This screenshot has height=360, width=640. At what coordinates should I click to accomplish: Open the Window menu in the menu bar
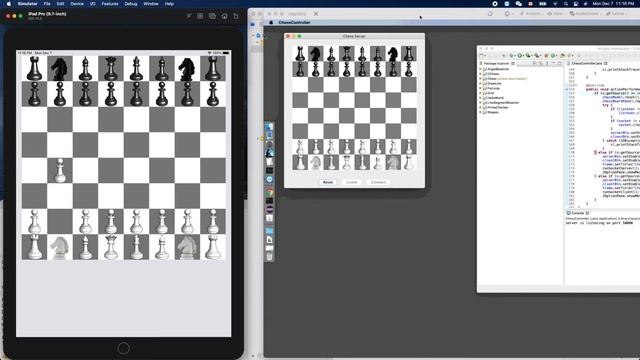point(151,4)
